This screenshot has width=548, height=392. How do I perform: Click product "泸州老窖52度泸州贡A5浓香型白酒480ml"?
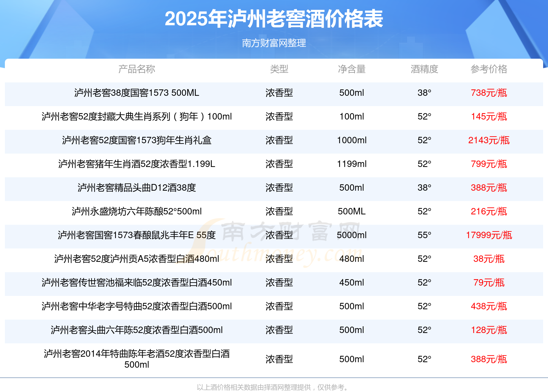pyautogui.click(x=137, y=259)
